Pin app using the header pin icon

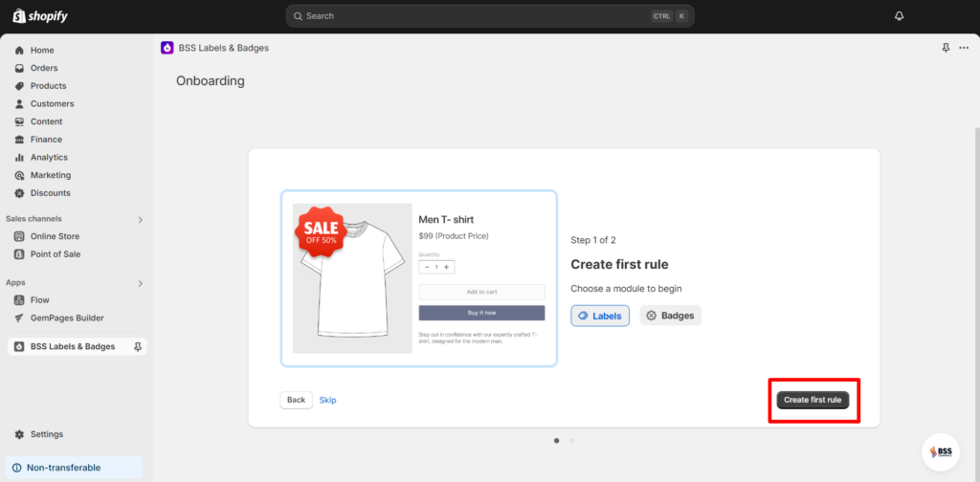click(946, 48)
